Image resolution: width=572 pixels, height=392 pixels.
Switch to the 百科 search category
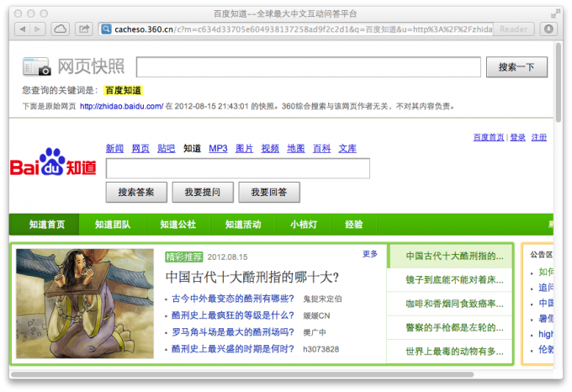tap(321, 148)
